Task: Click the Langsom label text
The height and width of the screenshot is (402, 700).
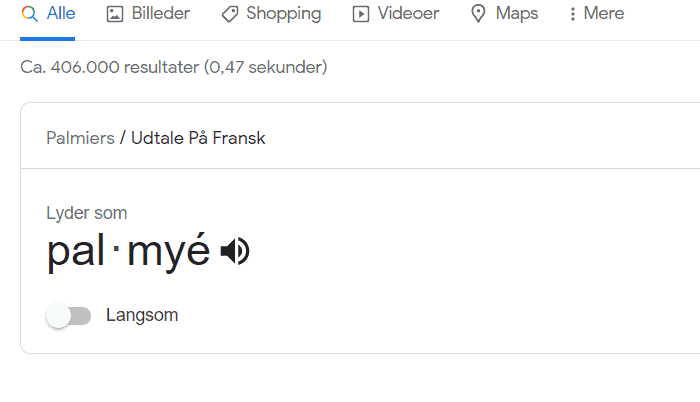Action: click(142, 315)
